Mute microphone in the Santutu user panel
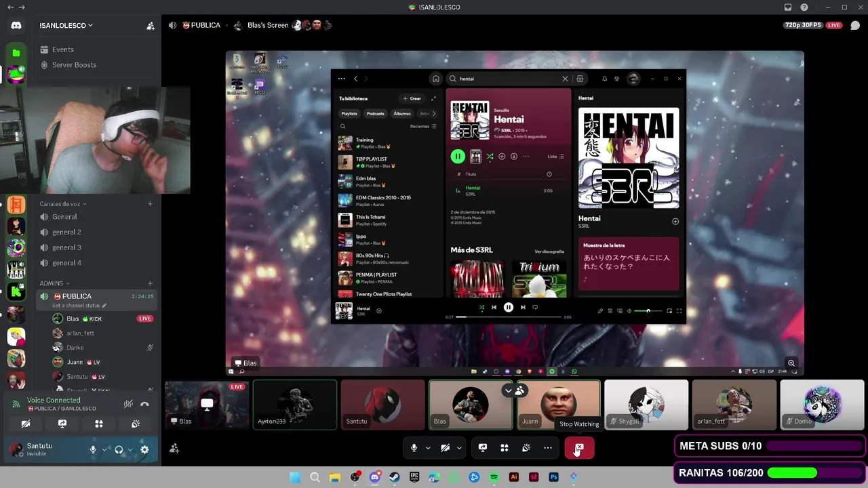The height and width of the screenshot is (488, 868). click(x=94, y=449)
